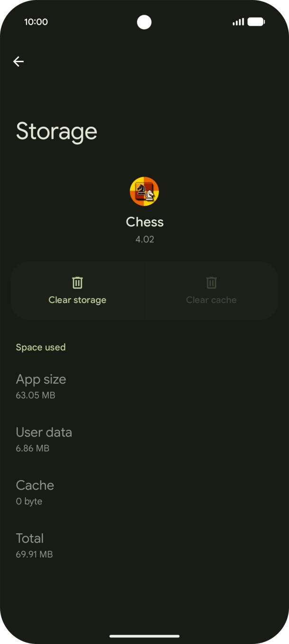Select the App size entry
Screen dimensions: 289x644
point(41,379)
